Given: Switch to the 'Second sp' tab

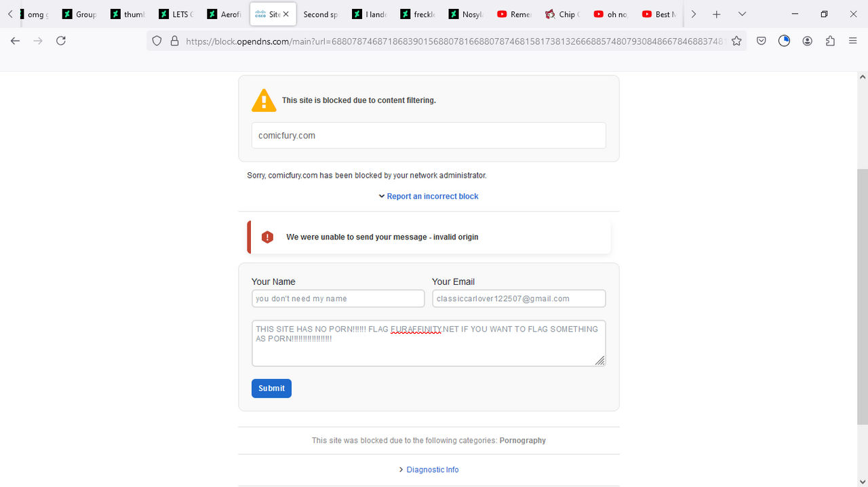Looking at the screenshot, I should click(321, 14).
